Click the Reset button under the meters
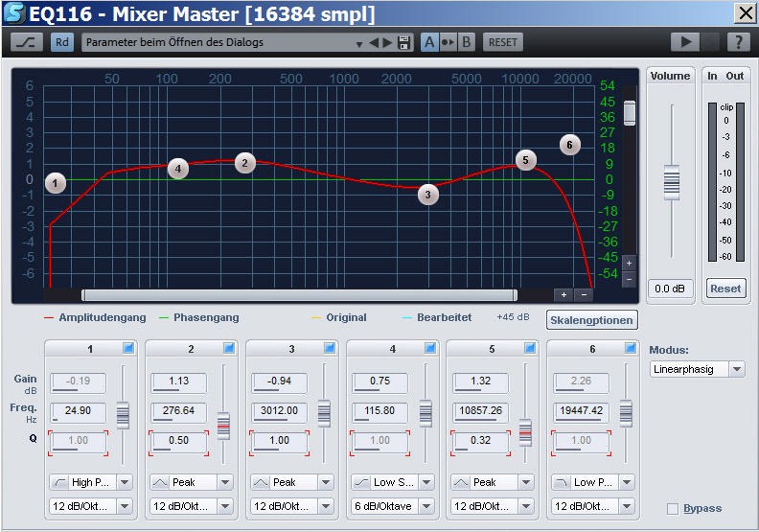 pos(725,289)
